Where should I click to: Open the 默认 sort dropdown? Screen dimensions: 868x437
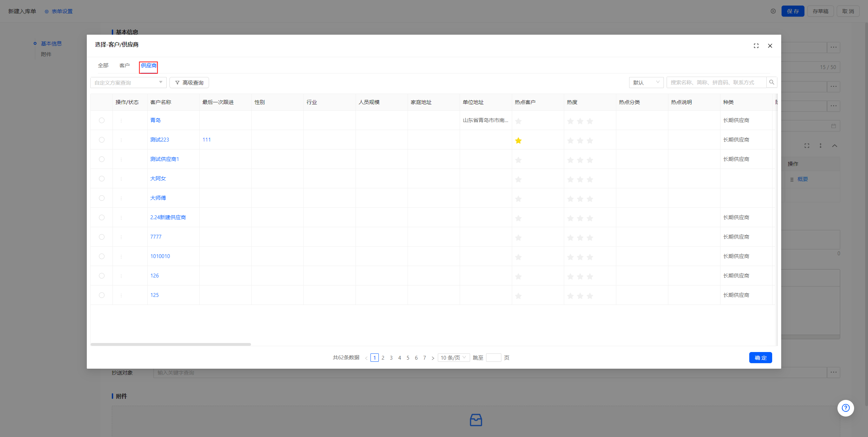click(646, 83)
